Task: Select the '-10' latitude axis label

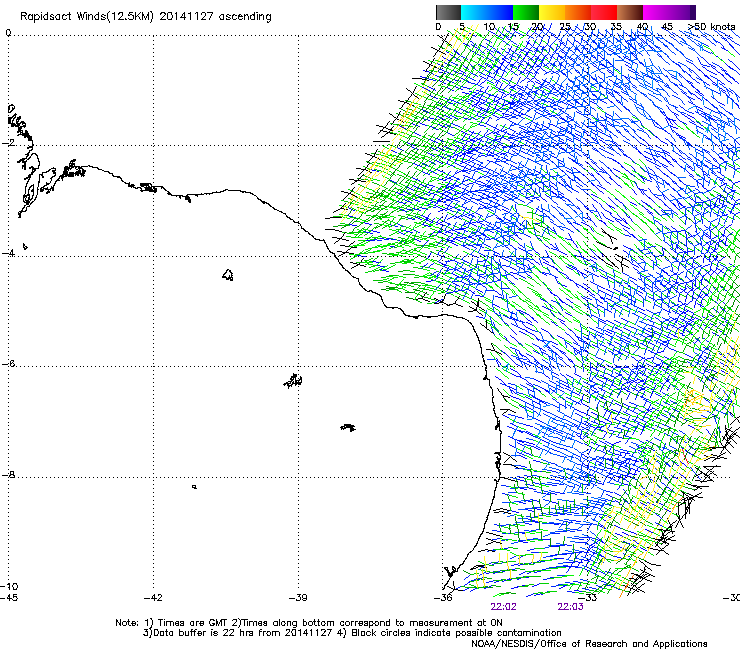Action: coord(9,586)
